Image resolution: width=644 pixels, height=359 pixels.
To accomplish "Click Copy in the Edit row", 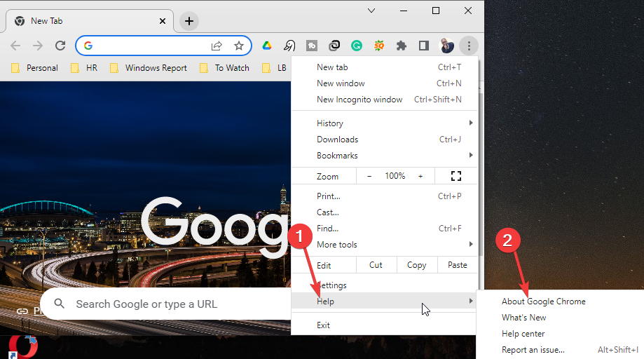I will pos(416,265).
